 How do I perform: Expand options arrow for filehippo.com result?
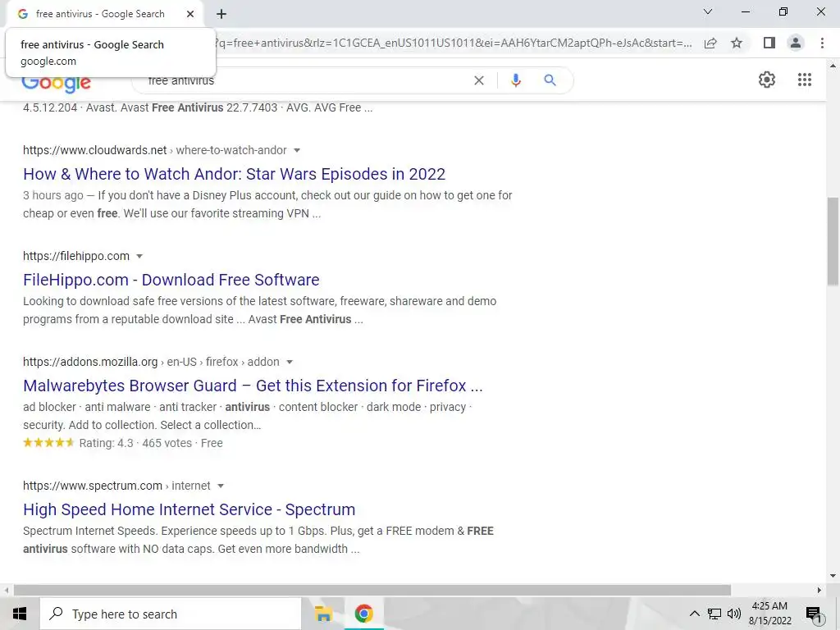[x=139, y=256]
